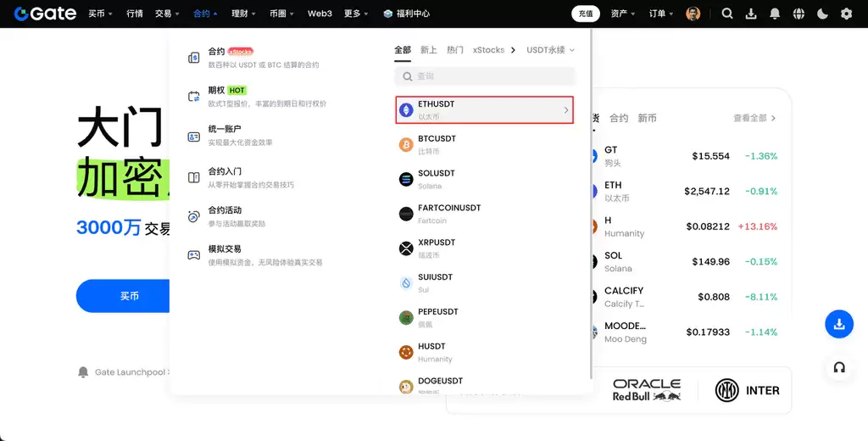Click the headset customer support icon
The image size is (868, 441).
[x=839, y=367]
